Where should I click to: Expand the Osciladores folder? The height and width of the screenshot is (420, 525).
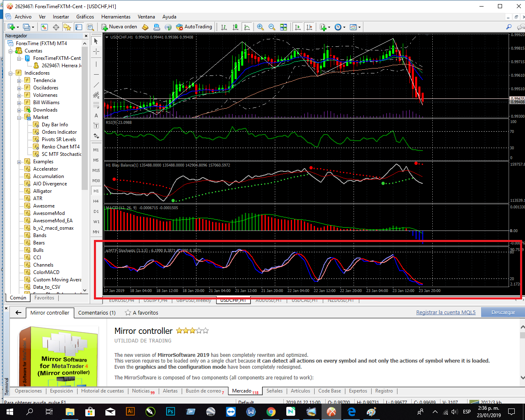(19, 88)
